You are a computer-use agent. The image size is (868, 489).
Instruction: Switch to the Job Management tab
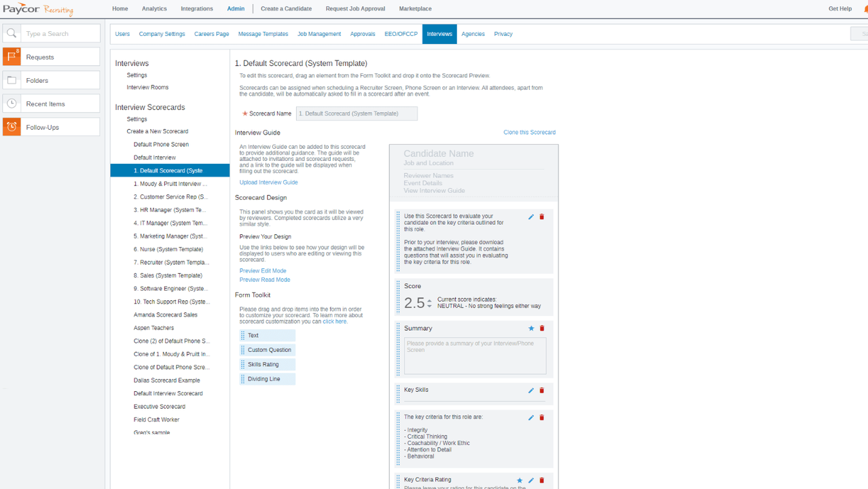319,34
